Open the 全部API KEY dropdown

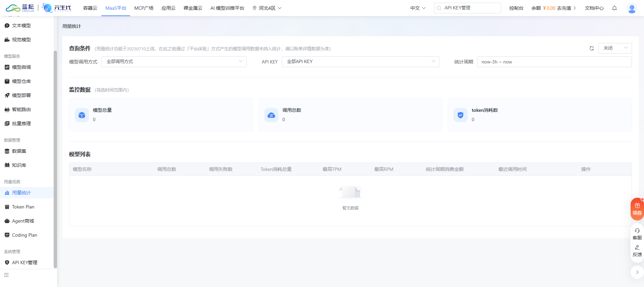[361, 62]
